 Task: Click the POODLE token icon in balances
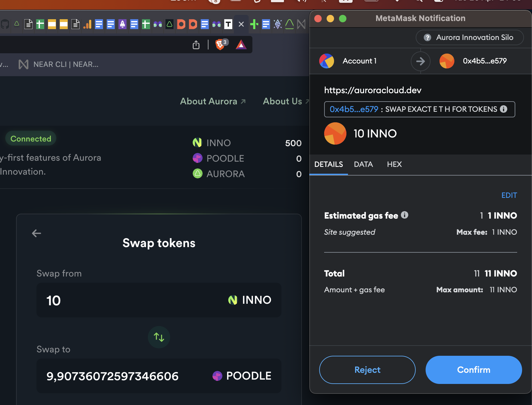coord(197,158)
